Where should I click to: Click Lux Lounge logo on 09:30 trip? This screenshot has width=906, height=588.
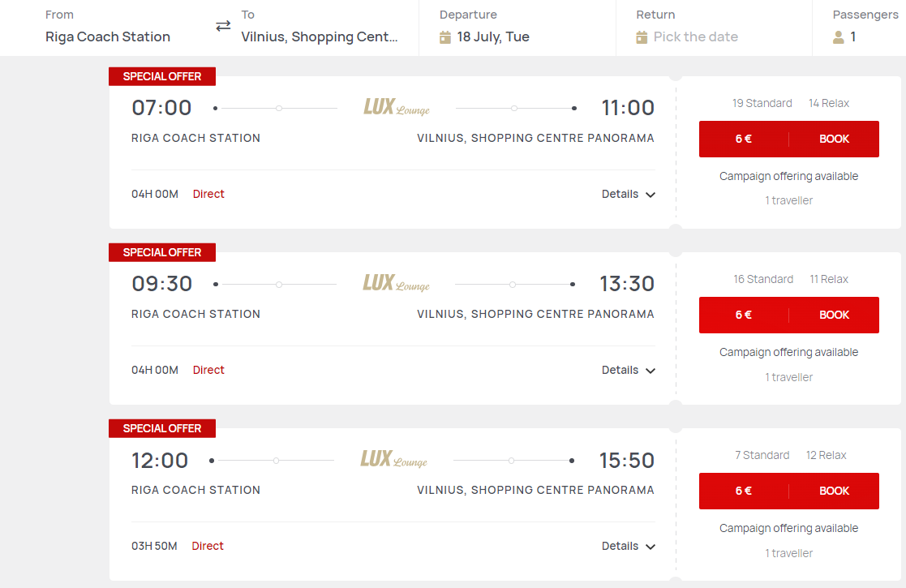(397, 283)
